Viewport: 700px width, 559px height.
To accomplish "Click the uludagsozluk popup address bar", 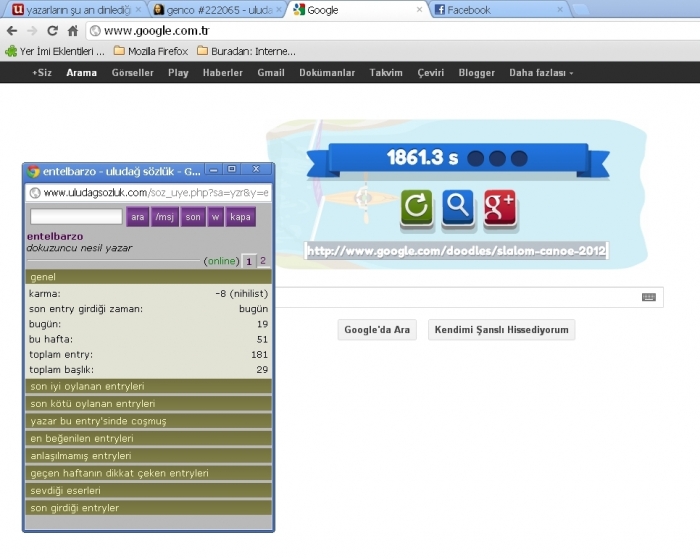I will click(x=148, y=193).
